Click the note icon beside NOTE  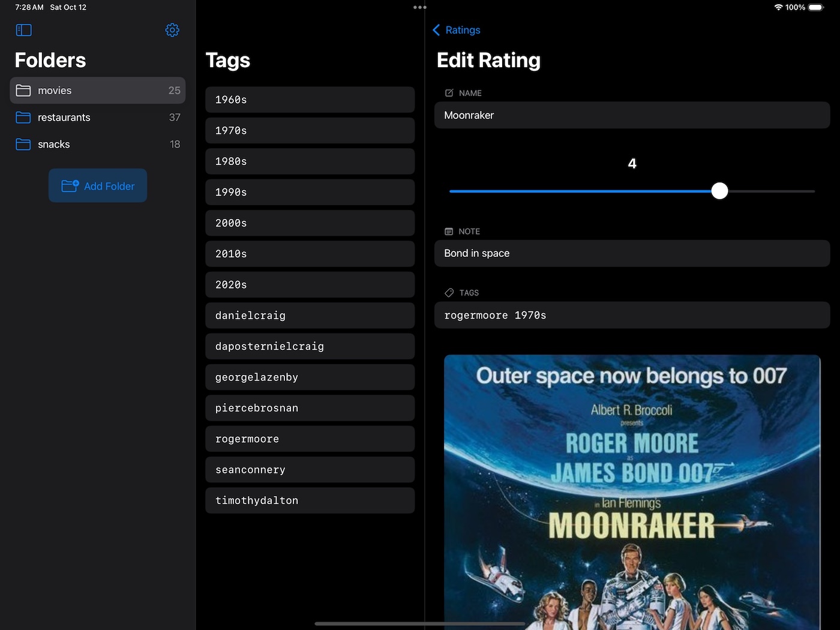[x=449, y=232]
